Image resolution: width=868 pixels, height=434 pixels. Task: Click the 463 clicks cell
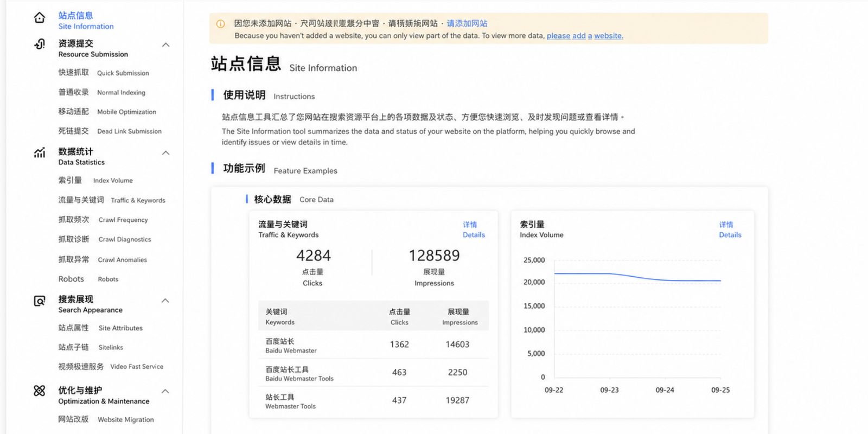[399, 373]
